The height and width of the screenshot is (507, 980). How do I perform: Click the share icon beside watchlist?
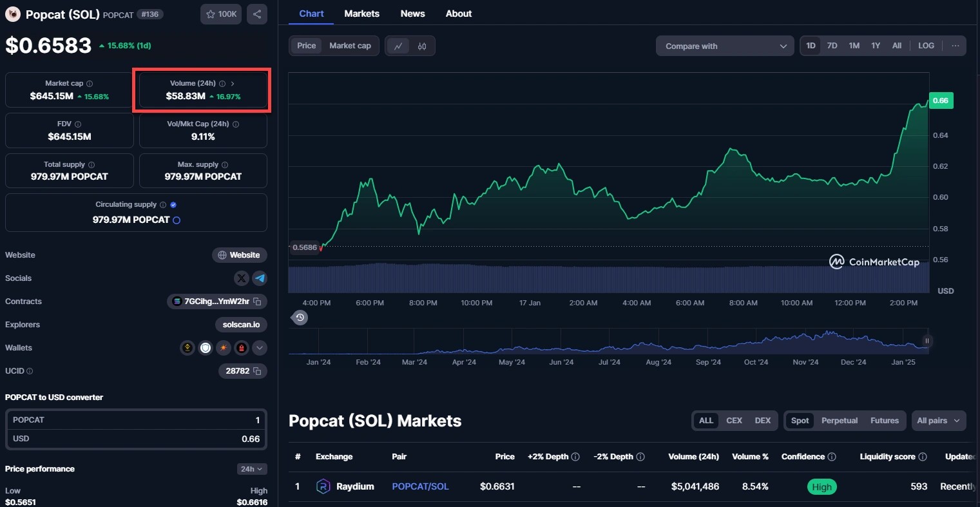coord(256,14)
